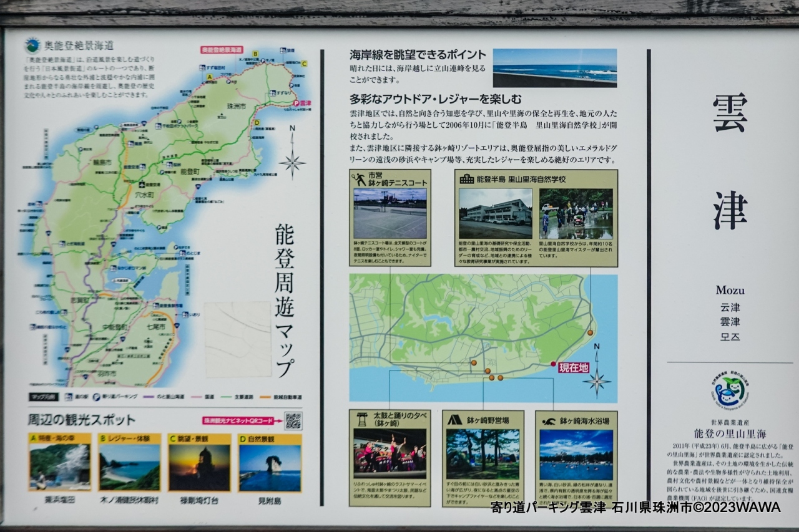This screenshot has width=799, height=532.
Task: Open the B レジャー・体験 spot photo
Action: (129, 467)
